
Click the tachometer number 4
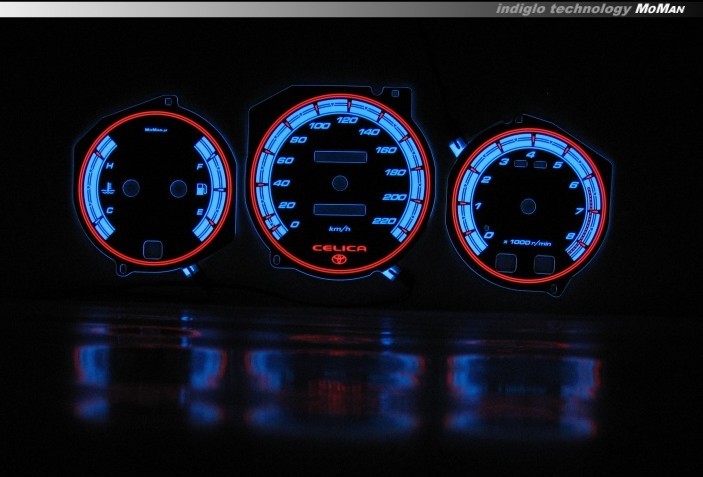(531, 155)
